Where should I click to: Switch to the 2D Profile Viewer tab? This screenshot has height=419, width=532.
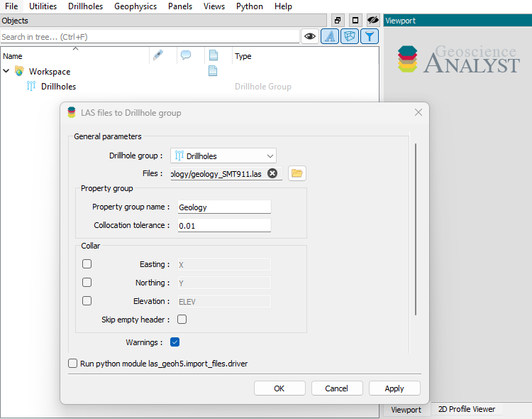466,409
